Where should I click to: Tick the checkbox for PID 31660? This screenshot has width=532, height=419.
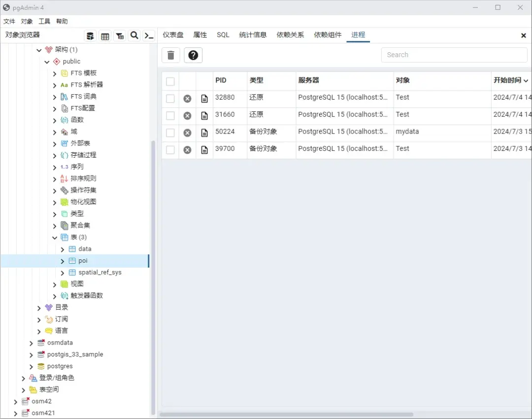click(x=170, y=115)
